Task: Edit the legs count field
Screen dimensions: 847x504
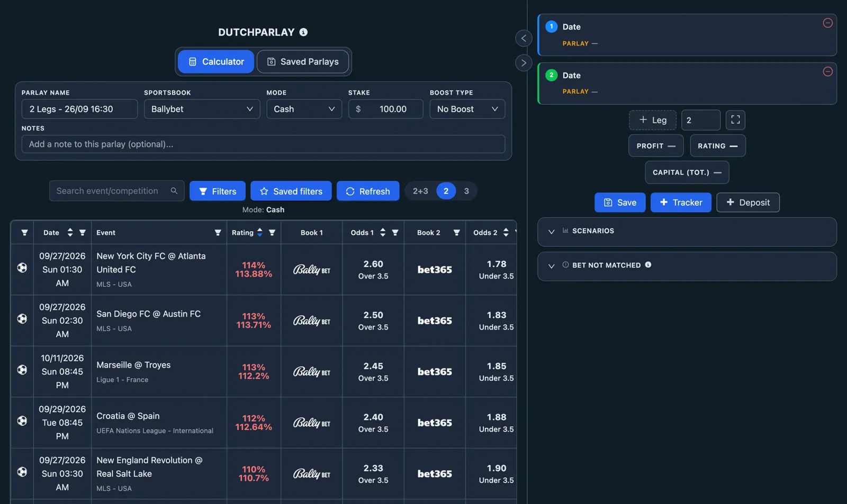Action: point(700,120)
